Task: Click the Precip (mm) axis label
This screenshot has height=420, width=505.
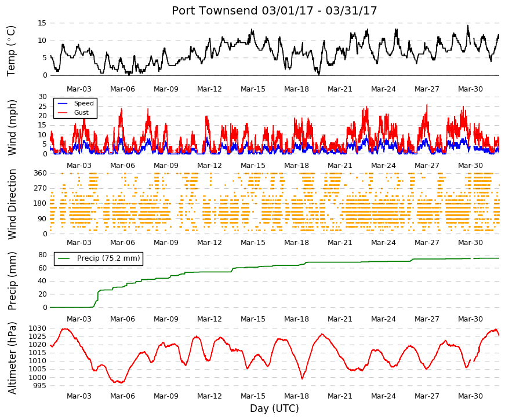Action: click(x=12, y=281)
